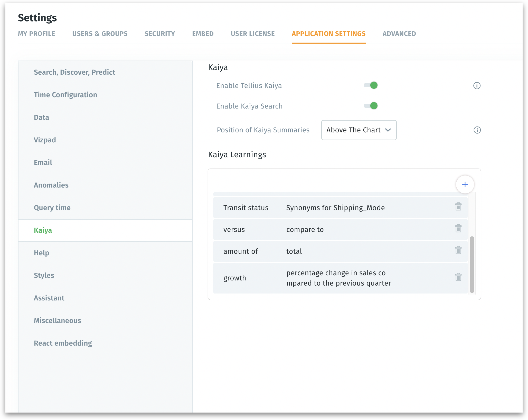Viewport: 528px width, 420px height.
Task: Delete the amount of learning entry
Action: [458, 250]
